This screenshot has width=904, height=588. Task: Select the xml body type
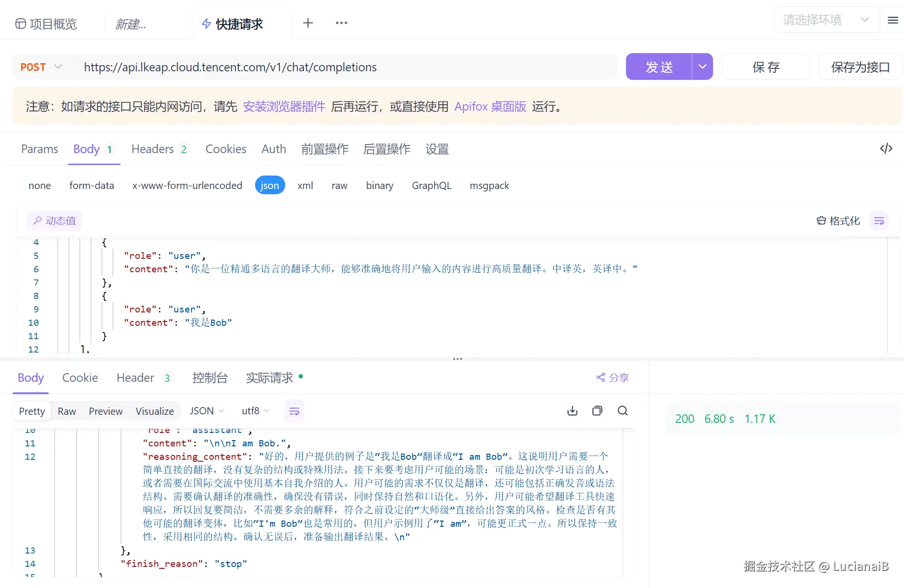pos(305,186)
